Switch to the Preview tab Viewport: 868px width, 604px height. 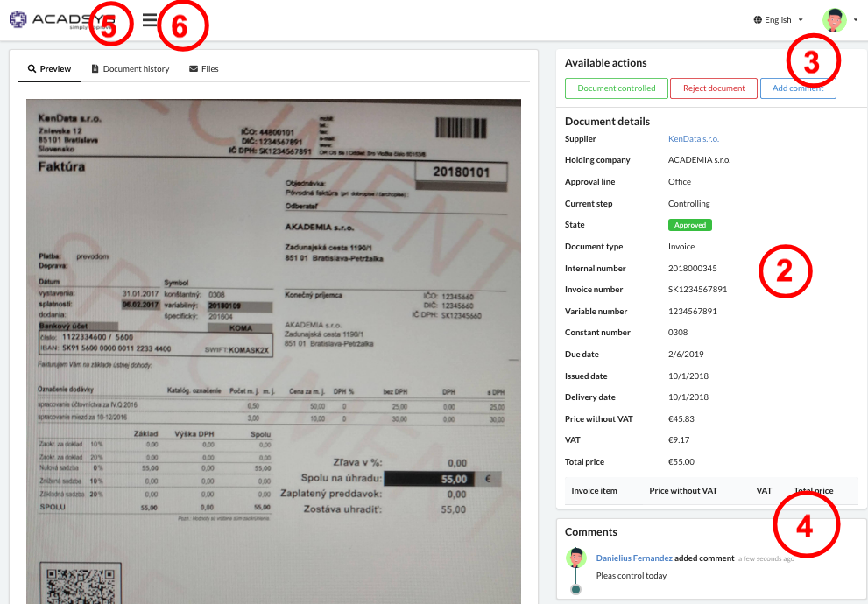(49, 69)
